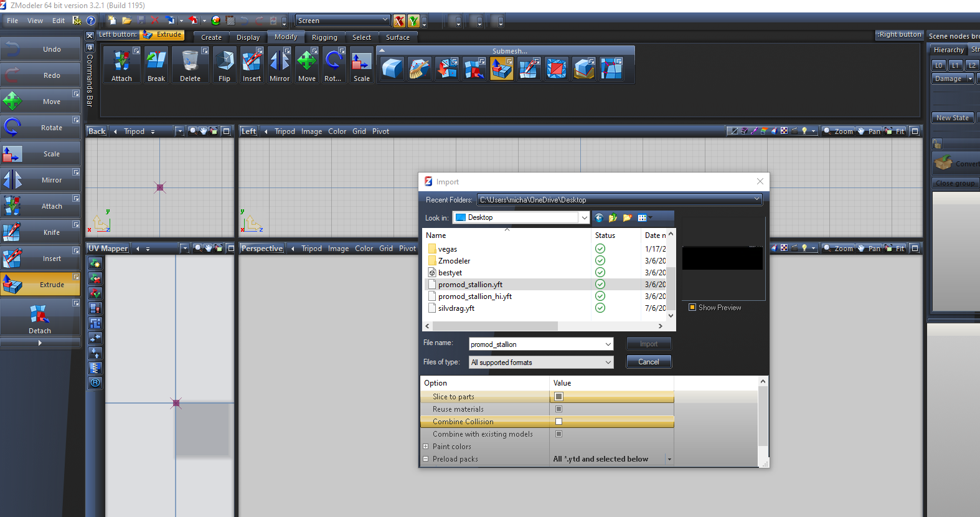The image size is (980, 517).
Task: Toggle the Slice to parts checkbox
Action: pyautogui.click(x=558, y=397)
